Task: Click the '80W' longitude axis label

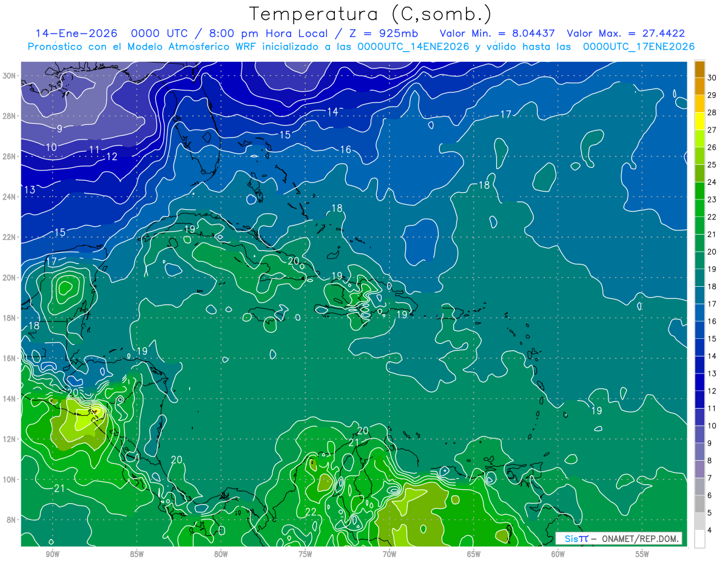Action: point(221,554)
